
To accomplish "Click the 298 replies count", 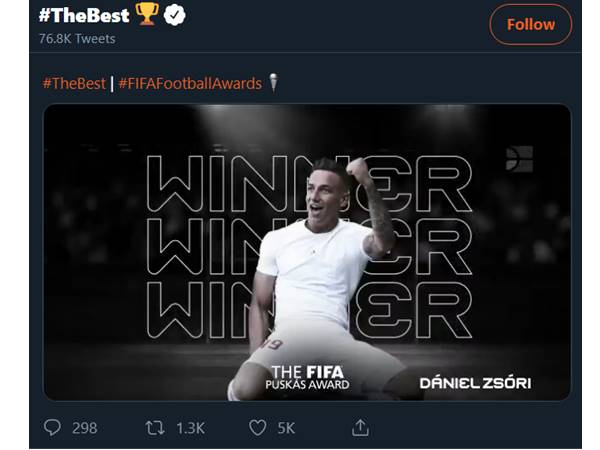I will (85, 428).
